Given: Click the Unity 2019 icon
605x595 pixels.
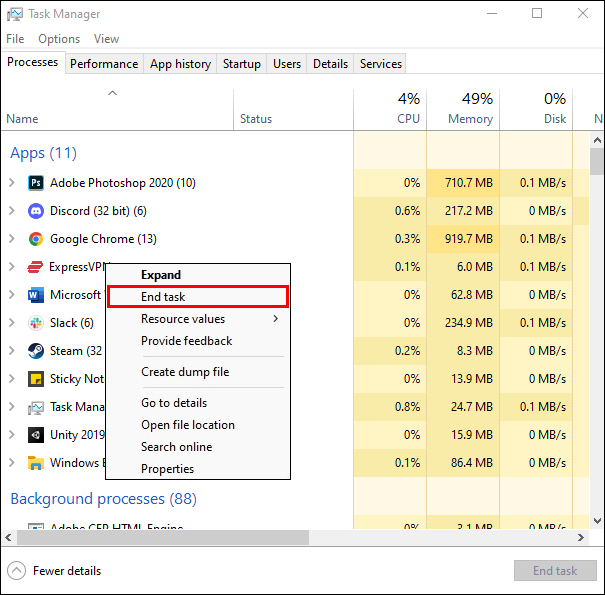Looking at the screenshot, I should (x=36, y=435).
